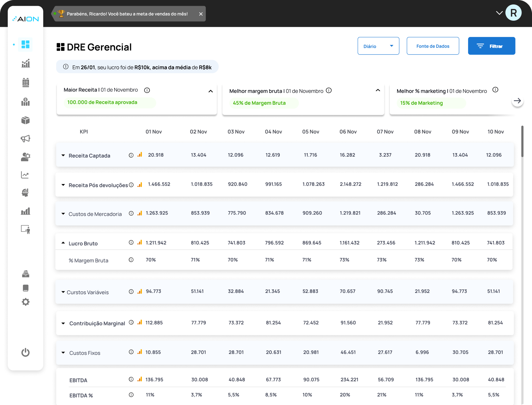
Task: Click the power off icon at sidebar bottom
Action: 25,352
